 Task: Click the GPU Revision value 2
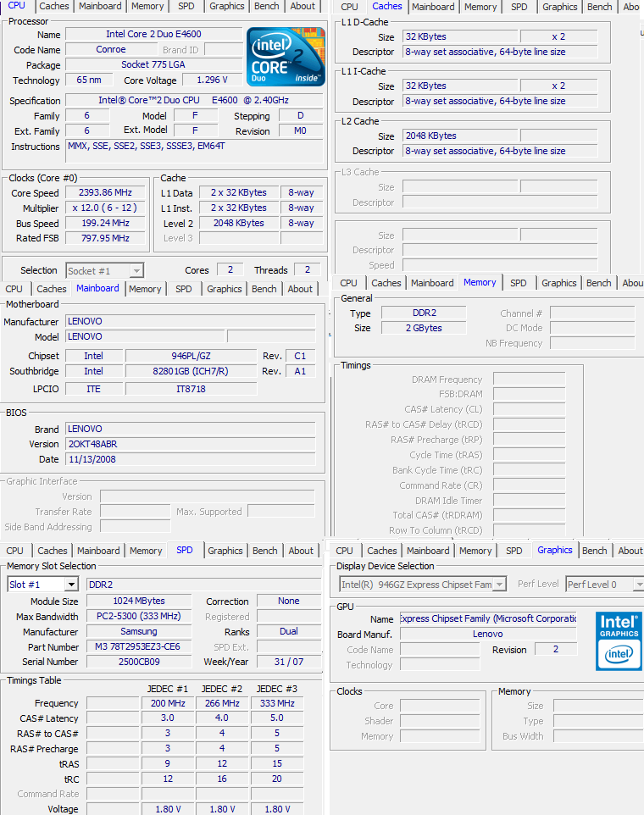(x=556, y=649)
